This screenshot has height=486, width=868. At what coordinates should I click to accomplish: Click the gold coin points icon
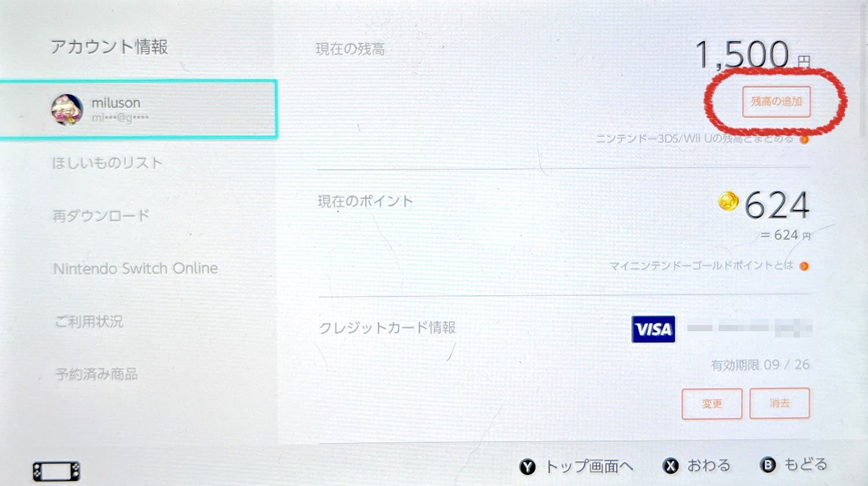point(729,201)
